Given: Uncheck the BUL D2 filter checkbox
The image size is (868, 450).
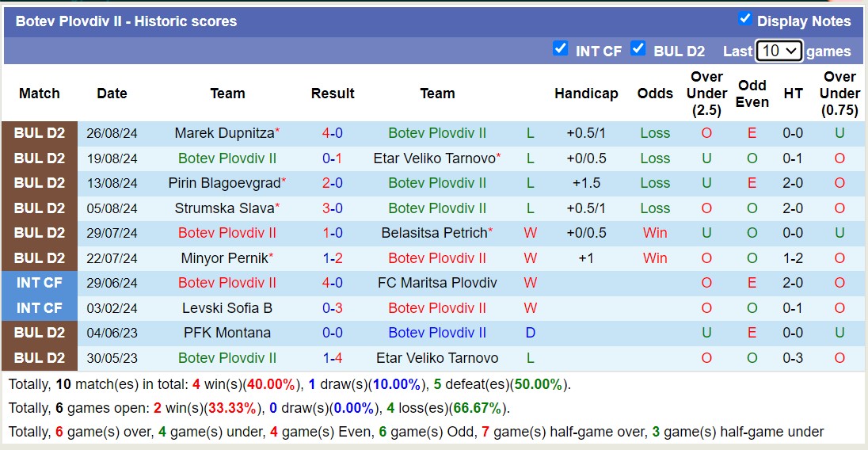Looking at the screenshot, I should pyautogui.click(x=638, y=49).
